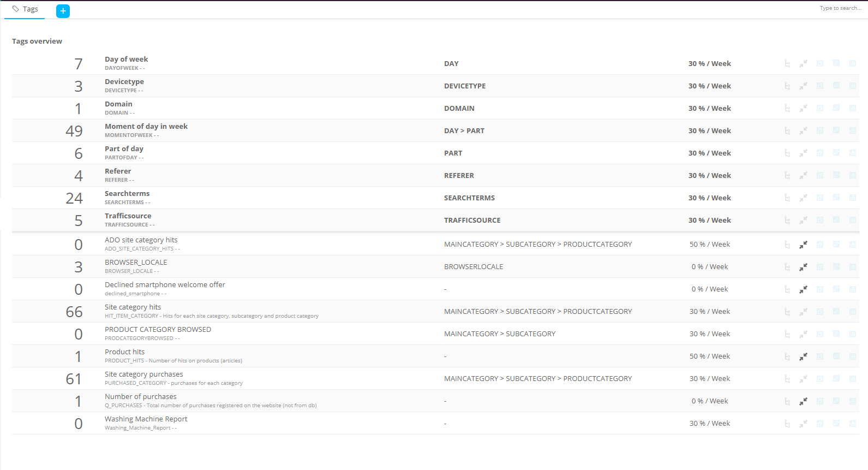Toggle the compress arrows for ADO site category hits
This screenshot has height=470, width=868.
click(x=803, y=245)
